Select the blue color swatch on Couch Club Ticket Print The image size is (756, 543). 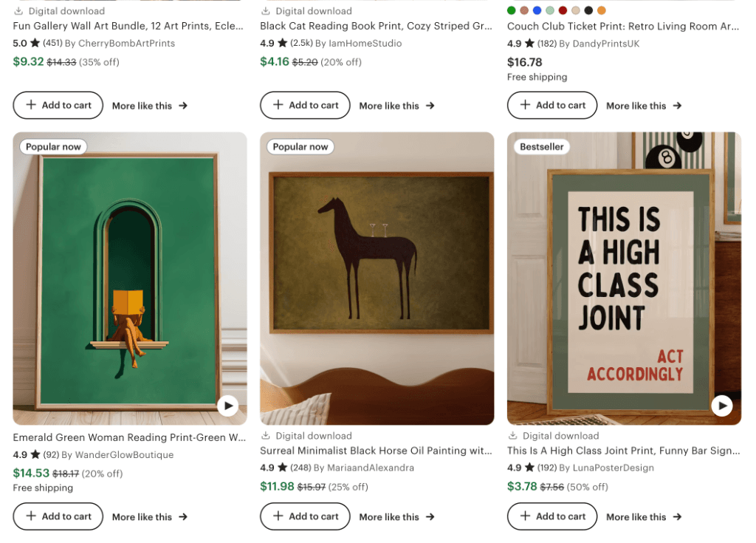537,10
